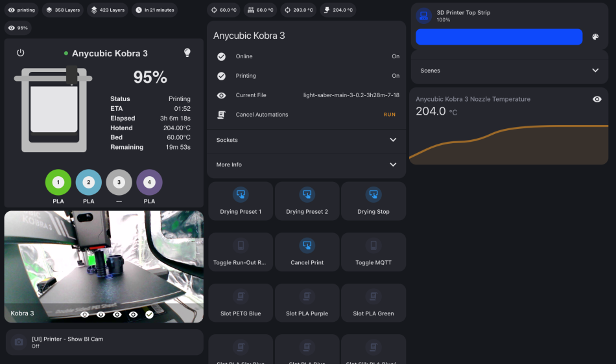
Task: Open the 203.0 °C temperature chip
Action: coord(299,10)
